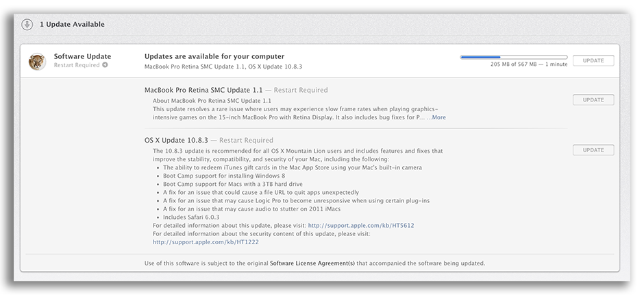Click the small arrow icon next to Restart Required

tap(106, 65)
